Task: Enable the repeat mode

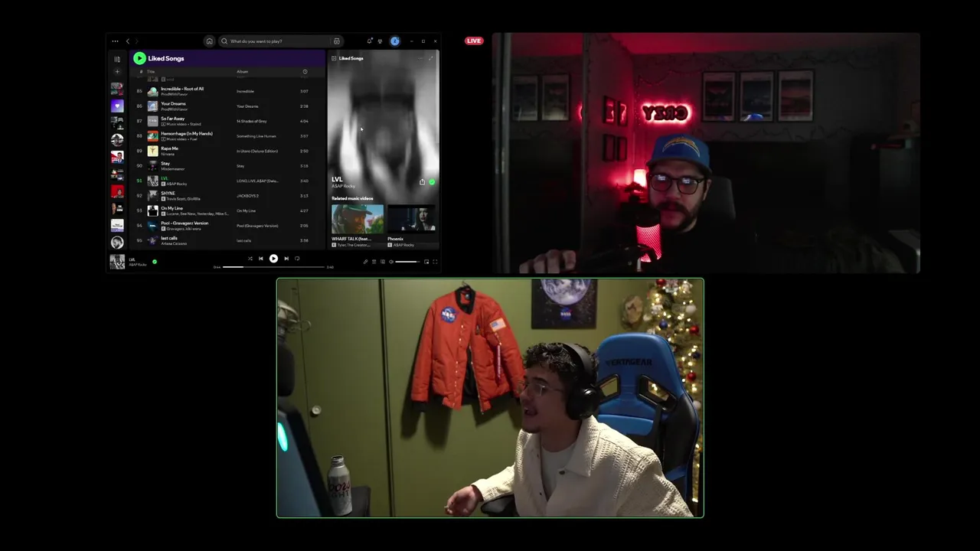Action: 297,259
